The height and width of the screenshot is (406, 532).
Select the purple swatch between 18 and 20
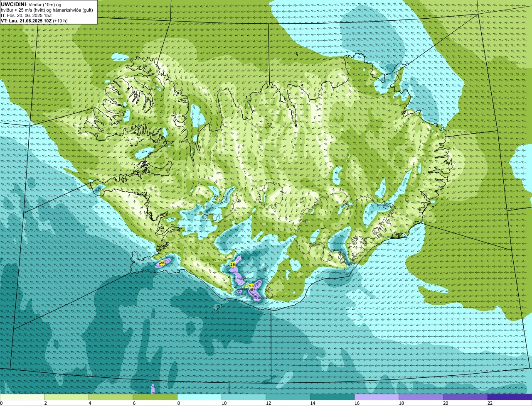[421, 397]
